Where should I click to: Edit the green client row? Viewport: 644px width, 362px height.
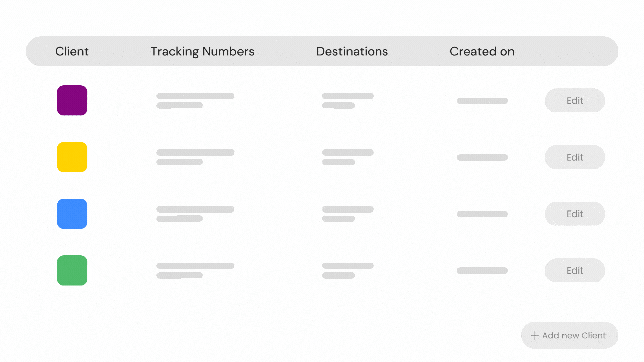(575, 270)
